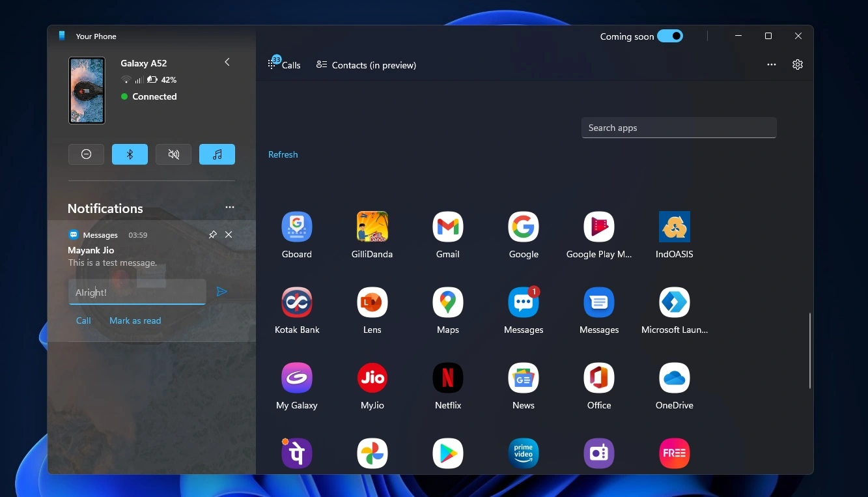Open the Netflix app

[447, 377]
